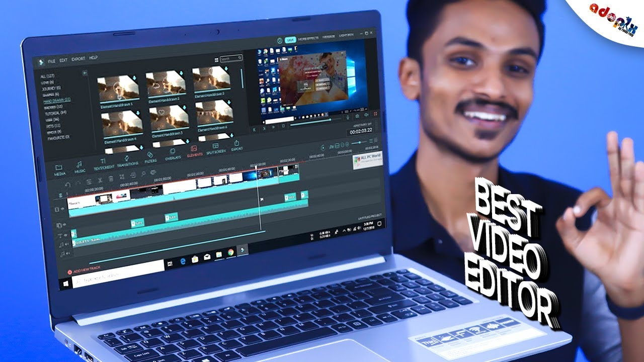Open the FILE menu

coord(51,61)
